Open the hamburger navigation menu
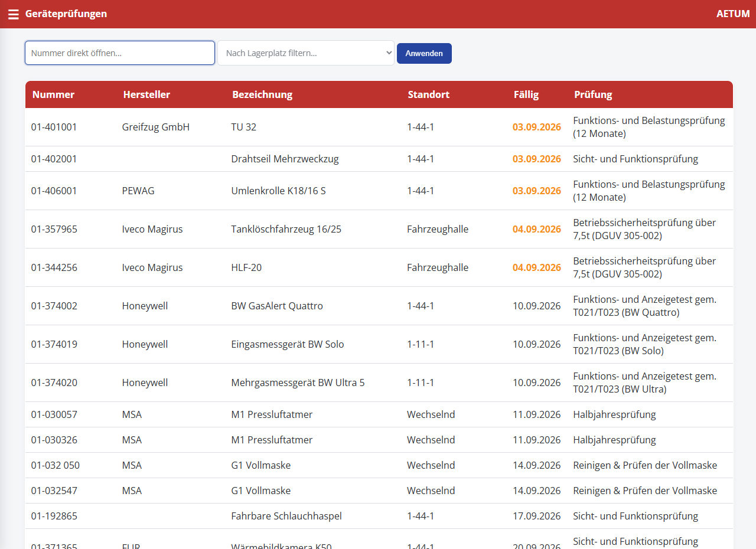 click(14, 14)
